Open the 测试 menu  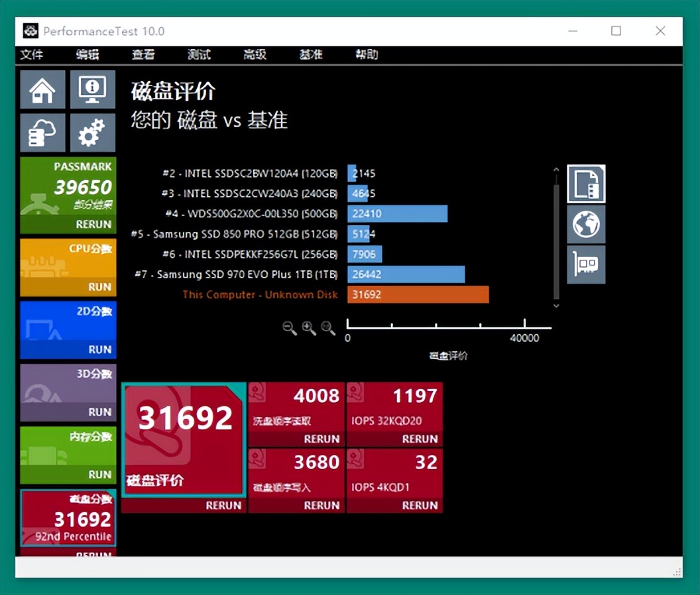coord(199,55)
